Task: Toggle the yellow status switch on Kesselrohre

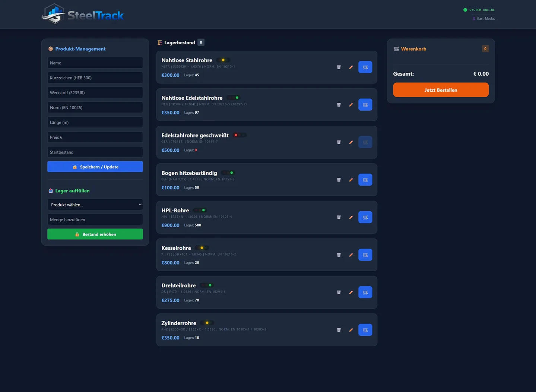Action: tap(202, 247)
